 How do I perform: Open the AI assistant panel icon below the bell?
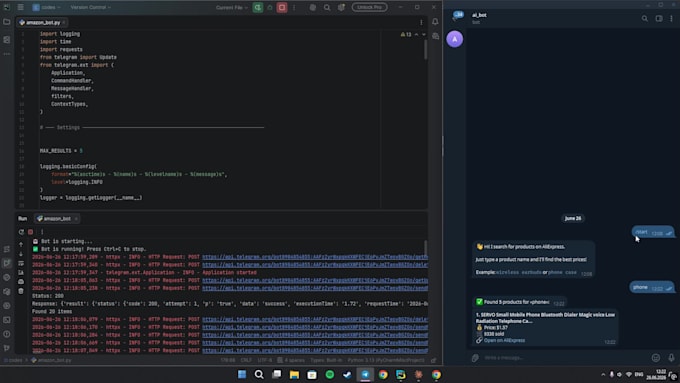[435, 36]
